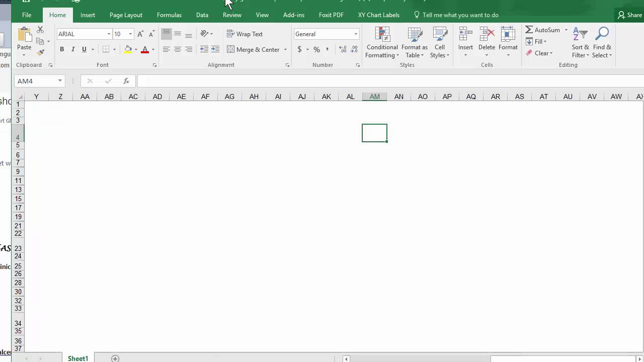Click the Insert Function fx icon
Viewport: 644px width, 362px height.
pos(126,81)
